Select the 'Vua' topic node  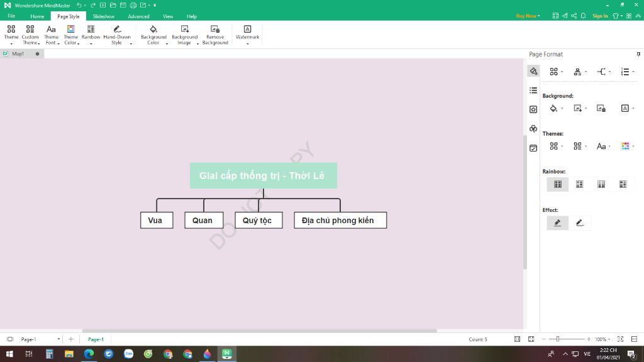point(157,221)
